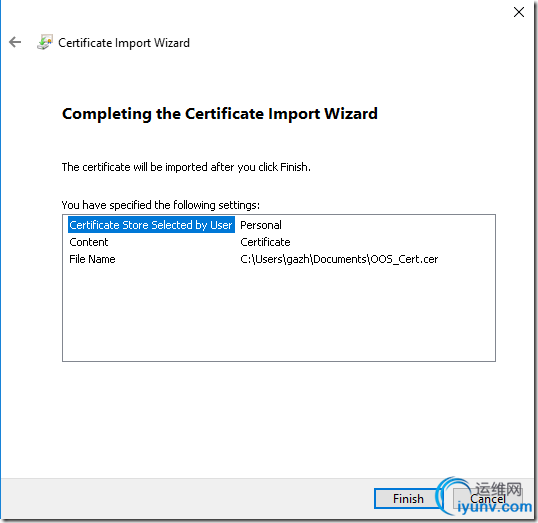Go back with the arrow icon
The image size is (538, 523).
(x=15, y=42)
